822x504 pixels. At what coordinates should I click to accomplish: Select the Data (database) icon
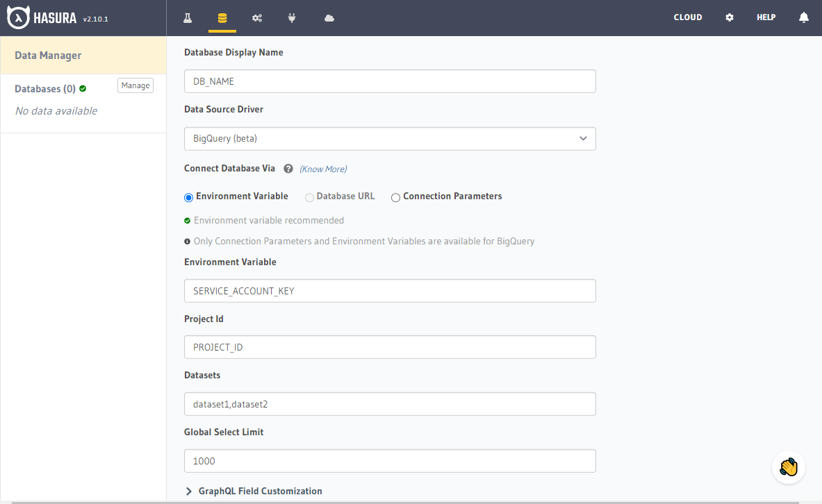click(222, 18)
